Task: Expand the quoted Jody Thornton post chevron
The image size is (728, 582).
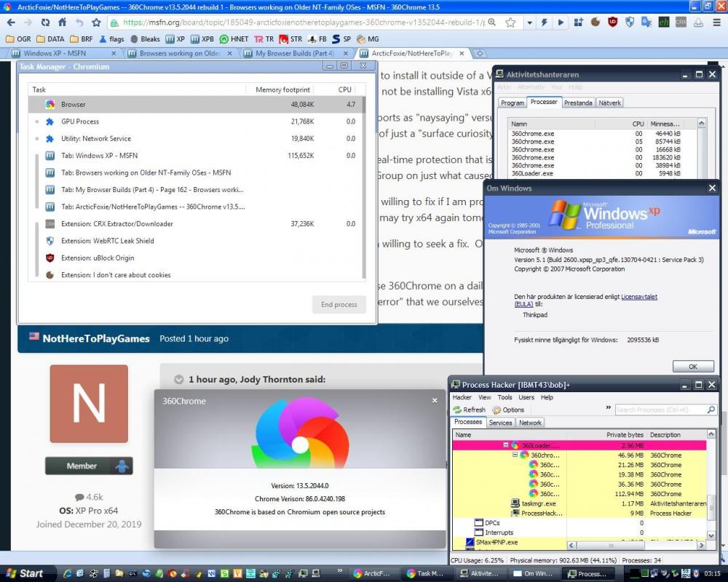Action: [x=178, y=379]
